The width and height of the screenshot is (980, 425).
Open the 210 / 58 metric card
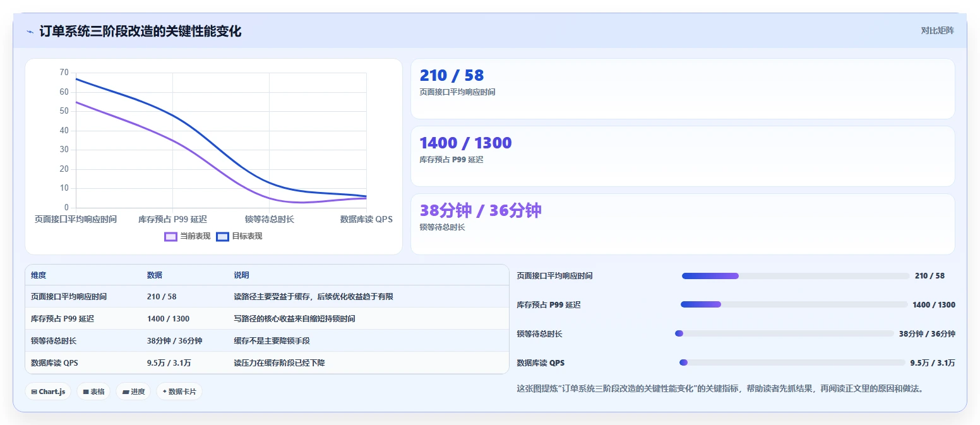pyautogui.click(x=683, y=89)
